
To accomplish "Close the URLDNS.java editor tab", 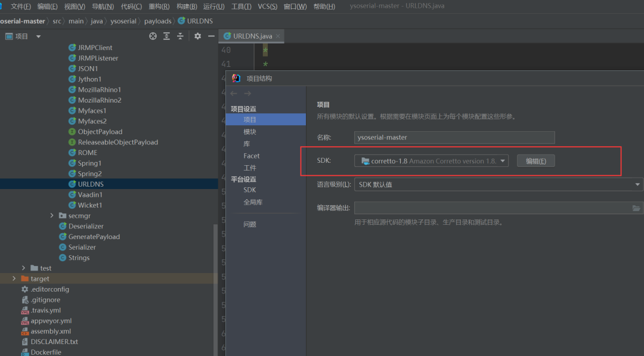I will 278,36.
